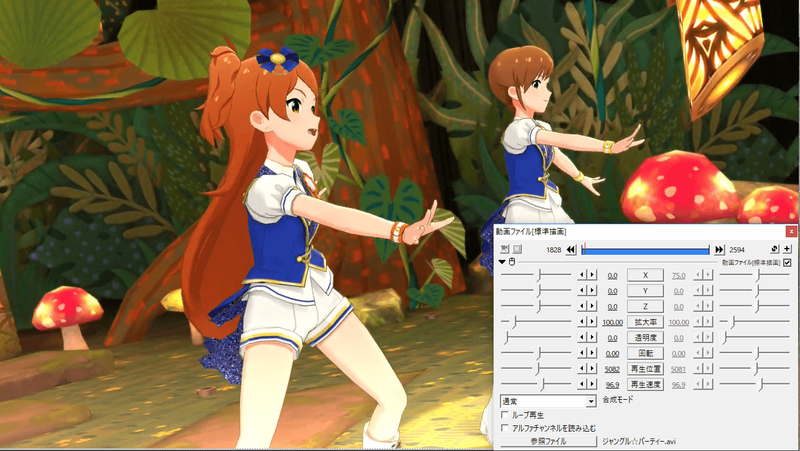This screenshot has width=800, height=451.
Task: Click the left 透明度 slider
Action: click(536, 337)
